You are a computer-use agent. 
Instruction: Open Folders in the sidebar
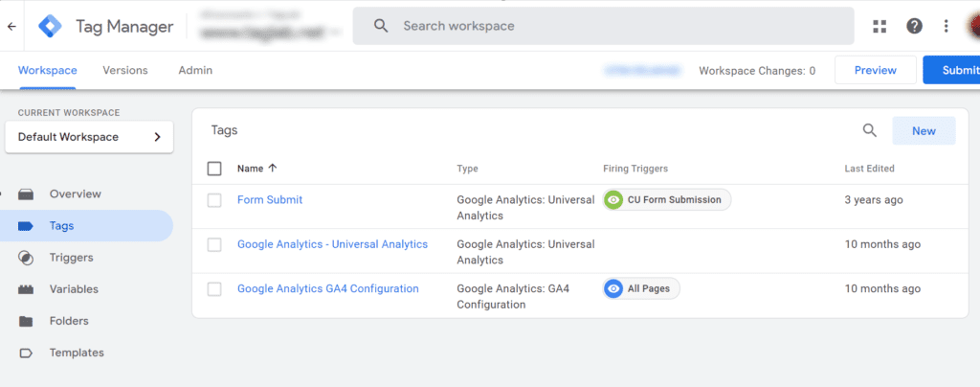click(69, 321)
